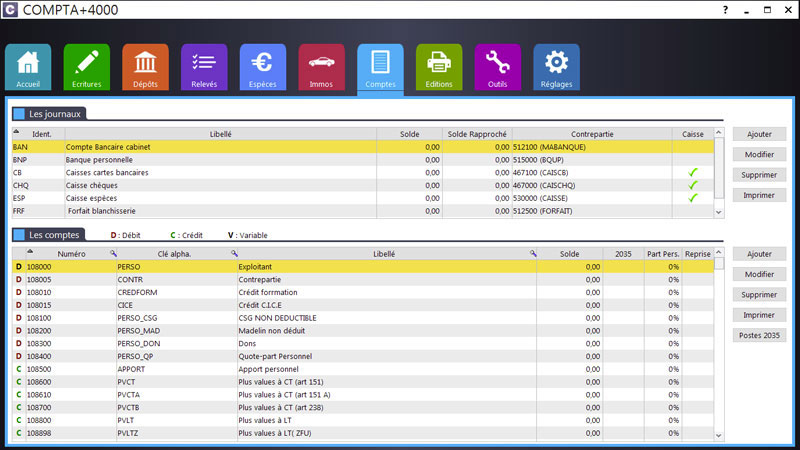
Task: Click accounts list scroll down arrow
Action: (719, 436)
